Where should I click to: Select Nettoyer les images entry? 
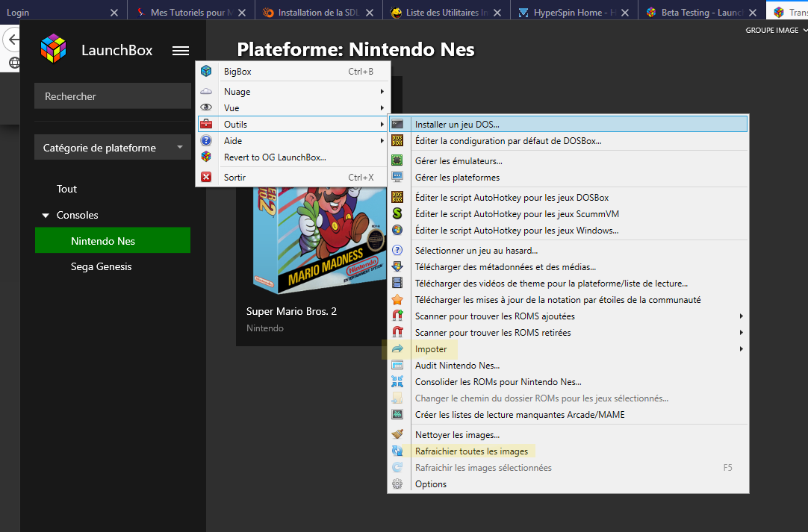568,435
